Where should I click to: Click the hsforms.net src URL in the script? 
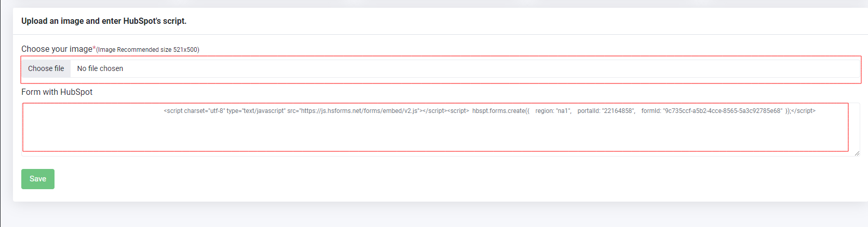pyautogui.click(x=359, y=111)
